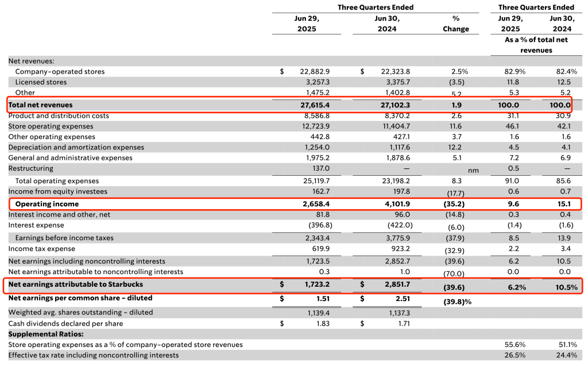Click the 'Income from equity investees' label
The height and width of the screenshot is (366, 588).
[58, 191]
